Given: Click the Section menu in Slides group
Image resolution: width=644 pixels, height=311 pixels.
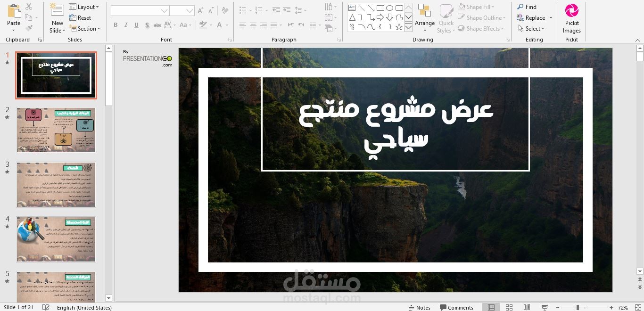Looking at the screenshot, I should (x=85, y=28).
